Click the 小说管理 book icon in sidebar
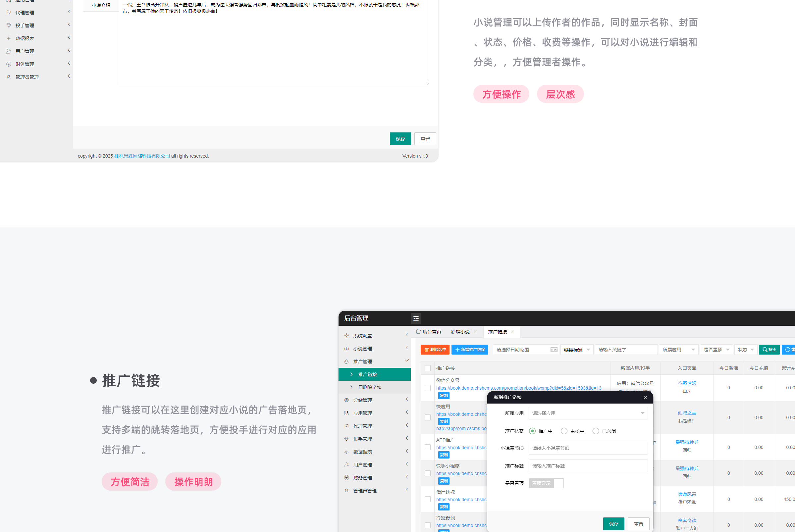This screenshot has width=795, height=532. (346, 349)
